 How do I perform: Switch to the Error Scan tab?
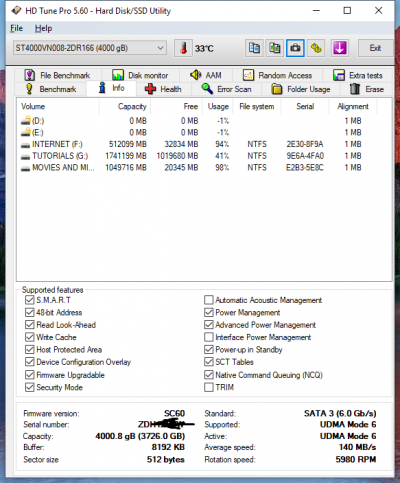[x=227, y=89]
